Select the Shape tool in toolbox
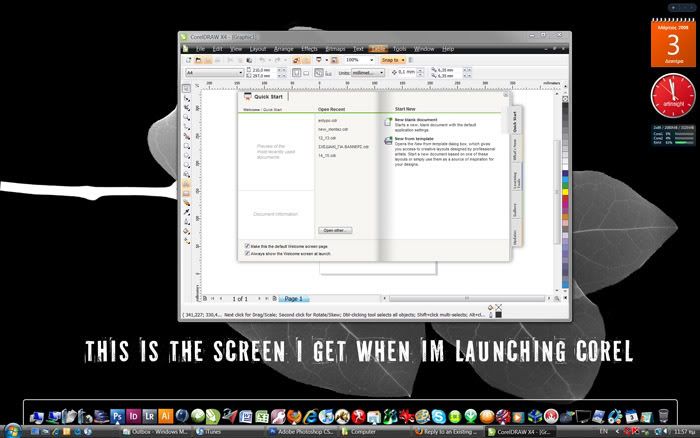The width and height of the screenshot is (700, 438). pos(187,98)
